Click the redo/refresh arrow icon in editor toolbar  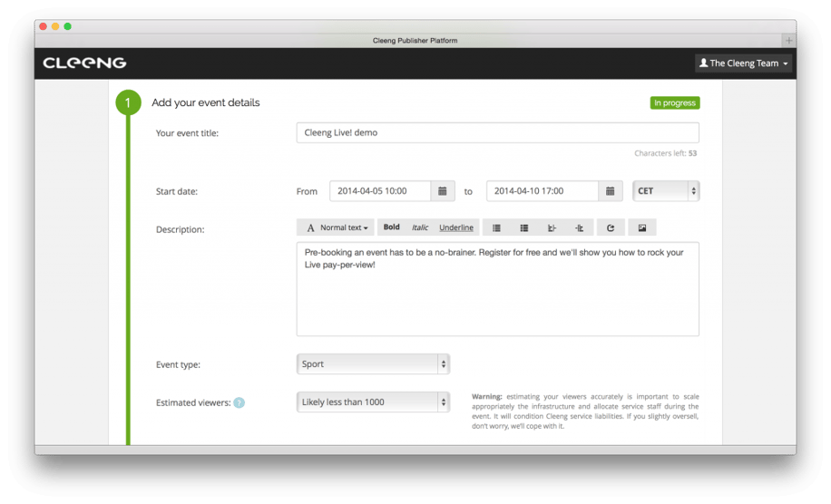tap(611, 228)
